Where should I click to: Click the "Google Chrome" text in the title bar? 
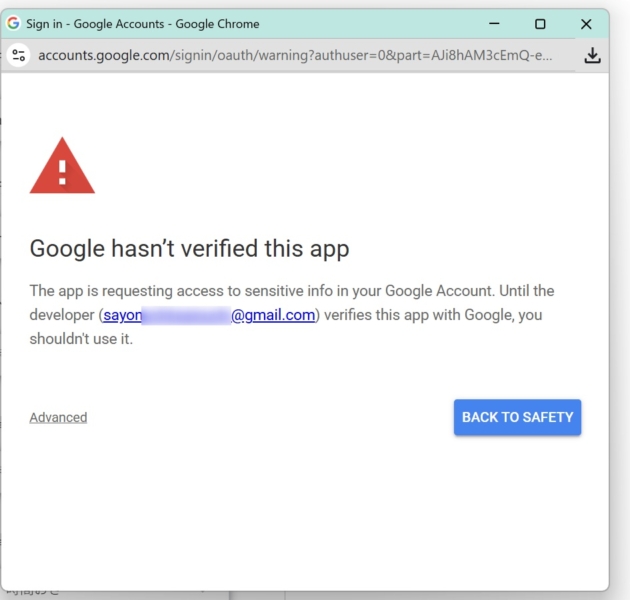click(216, 23)
